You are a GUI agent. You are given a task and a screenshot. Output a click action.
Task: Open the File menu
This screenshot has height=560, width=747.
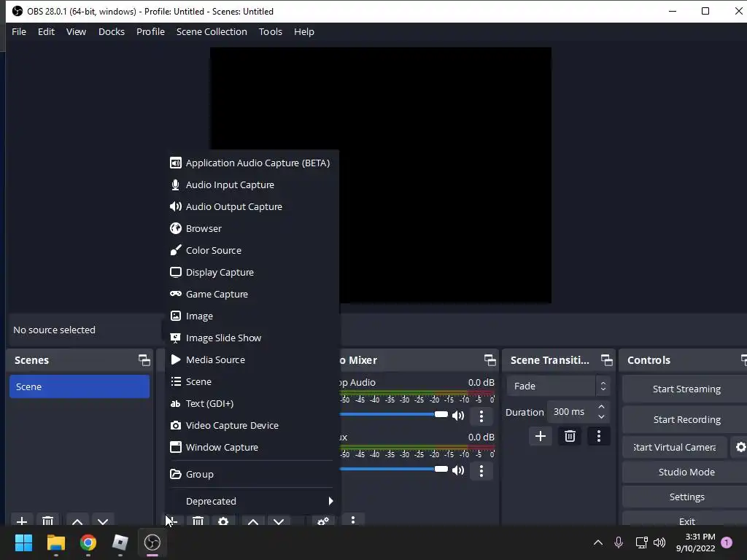pyautogui.click(x=19, y=31)
